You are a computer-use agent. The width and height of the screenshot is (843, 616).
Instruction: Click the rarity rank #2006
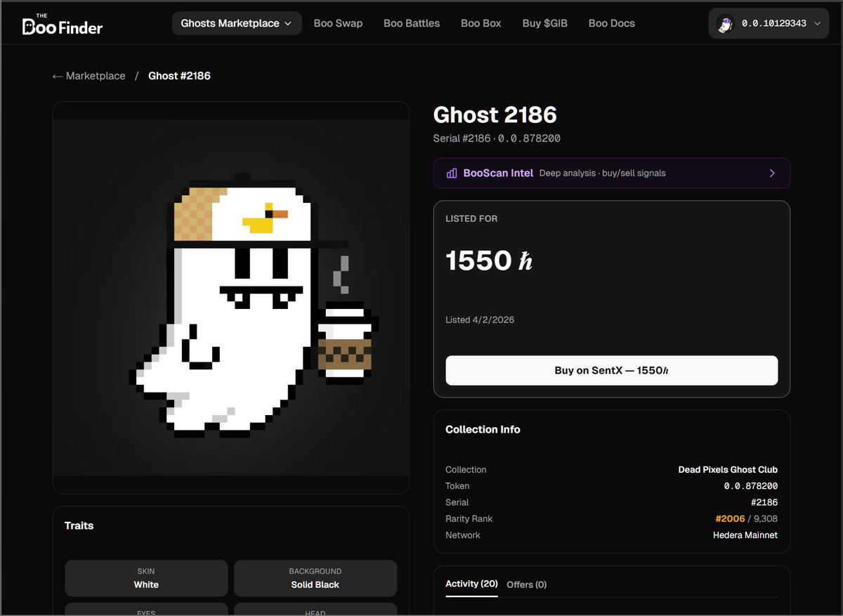tap(730, 519)
